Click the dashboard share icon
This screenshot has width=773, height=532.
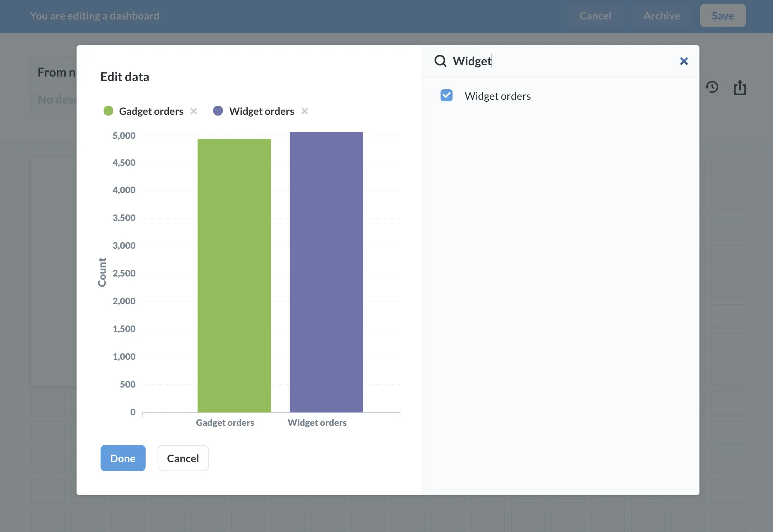tap(740, 87)
